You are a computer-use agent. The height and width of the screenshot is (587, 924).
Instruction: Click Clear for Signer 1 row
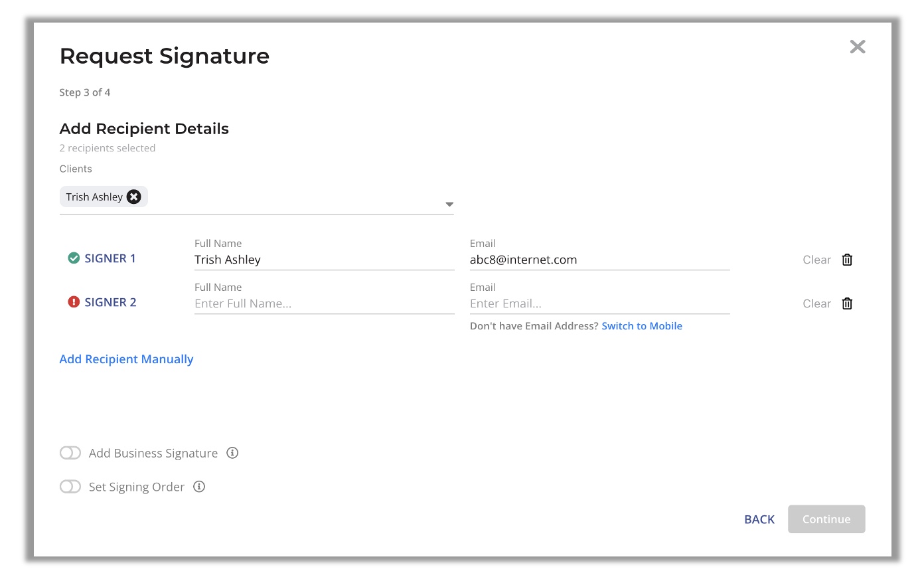(x=816, y=260)
